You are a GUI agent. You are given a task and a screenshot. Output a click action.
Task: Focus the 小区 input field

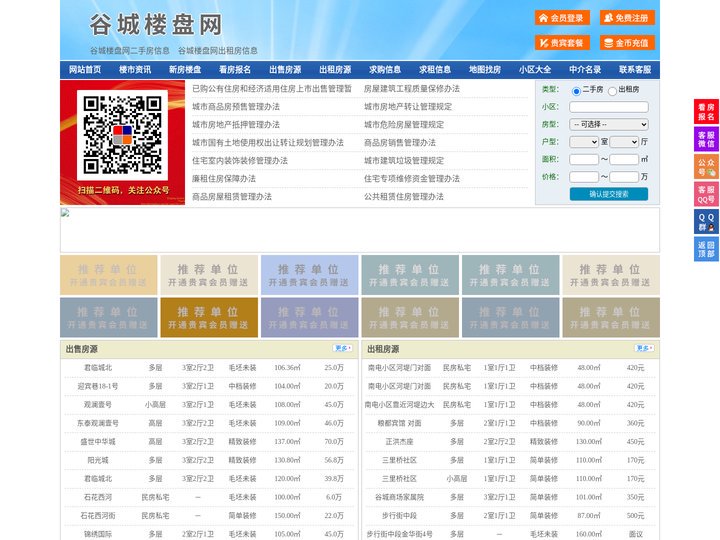[x=609, y=107]
